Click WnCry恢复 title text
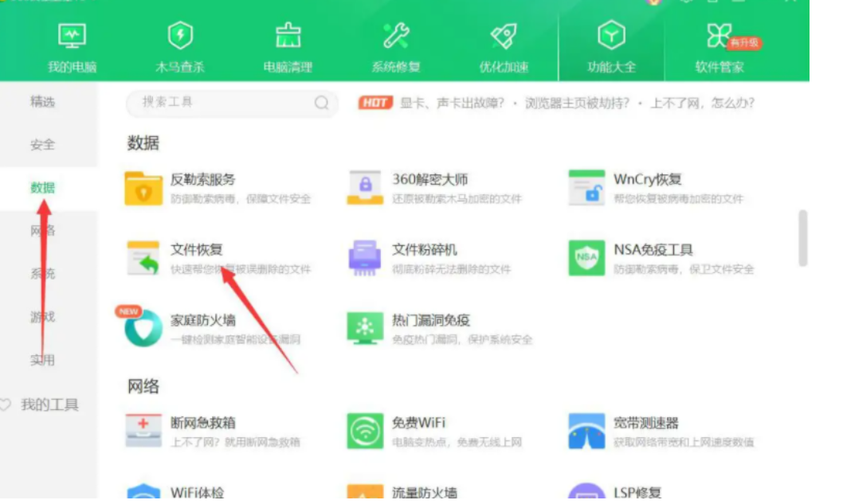 coord(647,179)
